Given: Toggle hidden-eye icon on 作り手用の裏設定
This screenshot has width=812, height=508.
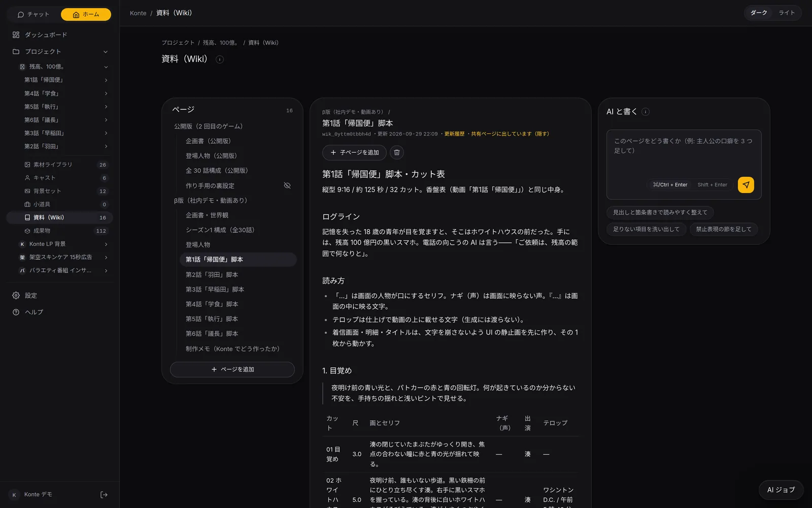Looking at the screenshot, I should point(287,185).
